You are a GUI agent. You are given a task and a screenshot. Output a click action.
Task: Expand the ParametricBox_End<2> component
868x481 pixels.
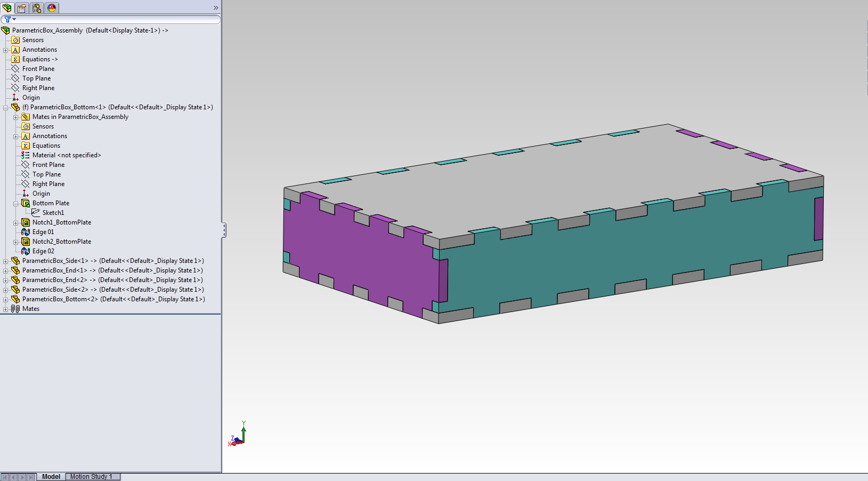point(6,280)
